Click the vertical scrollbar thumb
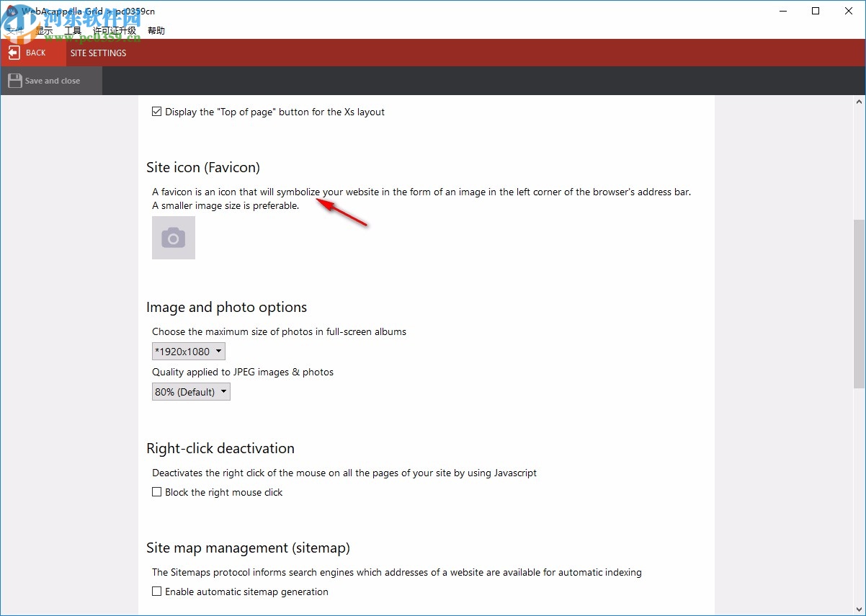The image size is (866, 616). 859,303
